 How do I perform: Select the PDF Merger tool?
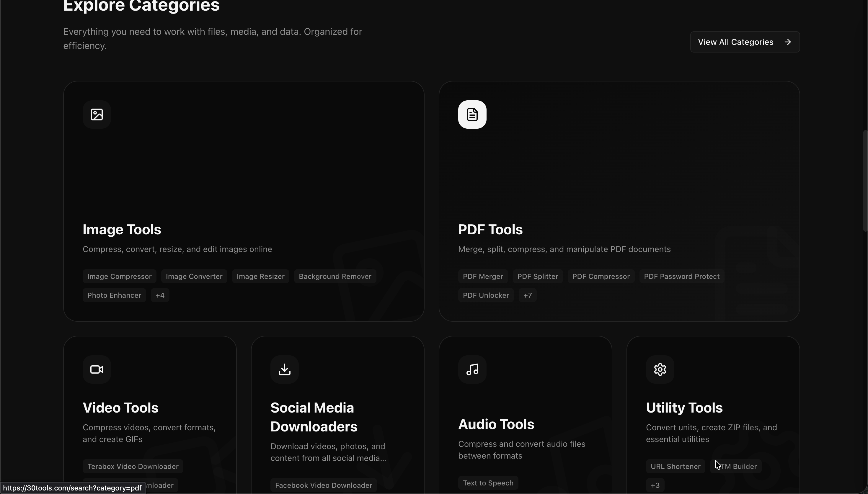(x=483, y=276)
